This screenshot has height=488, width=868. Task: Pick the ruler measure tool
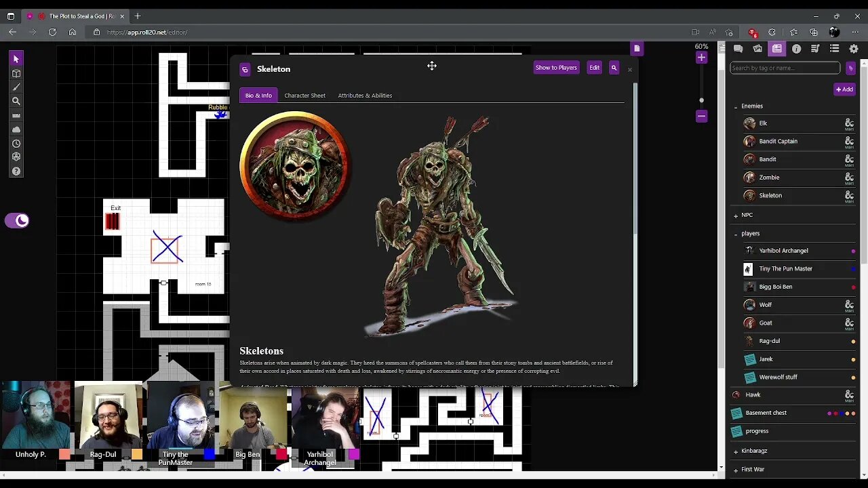click(16, 115)
